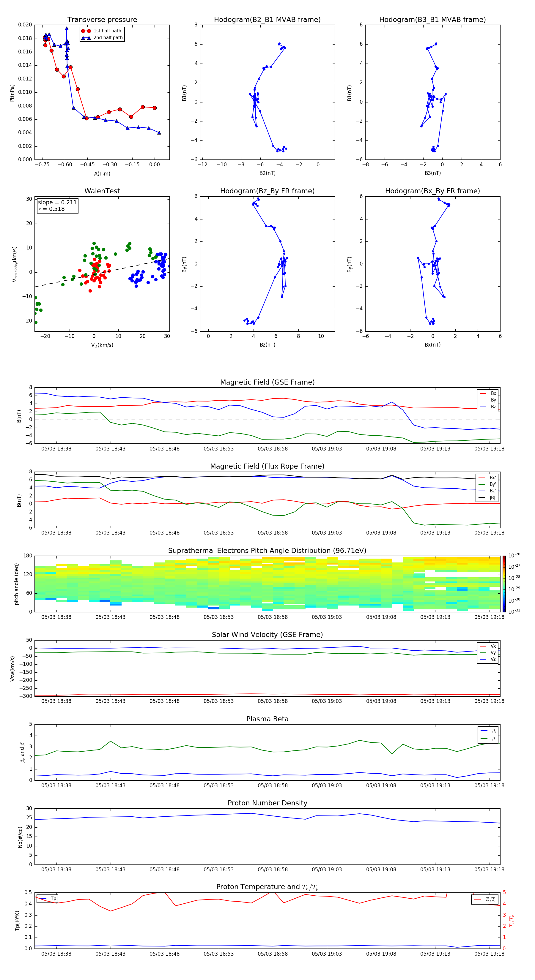The image size is (535, 980).
Task: Click the '10^-31' colorbar tick label
Action: 514,611
